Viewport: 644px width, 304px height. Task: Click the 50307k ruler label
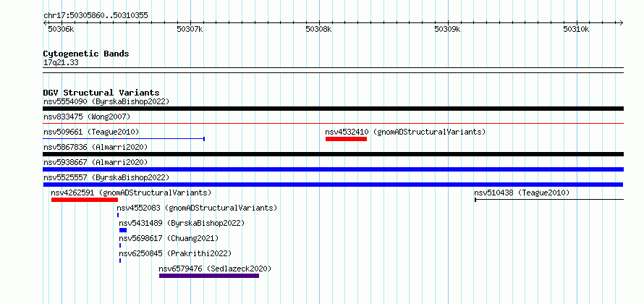[190, 29]
